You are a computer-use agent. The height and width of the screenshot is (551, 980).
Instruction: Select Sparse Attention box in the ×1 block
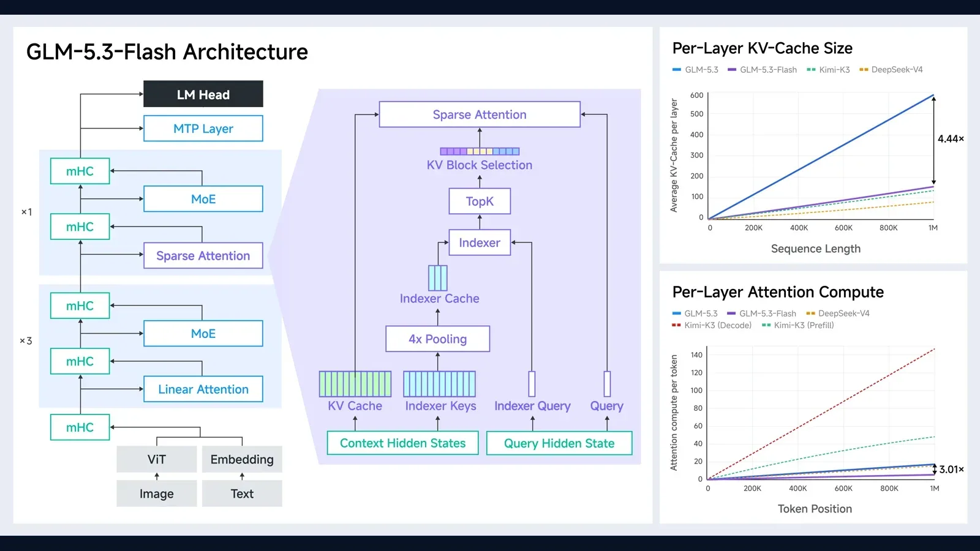tap(203, 255)
